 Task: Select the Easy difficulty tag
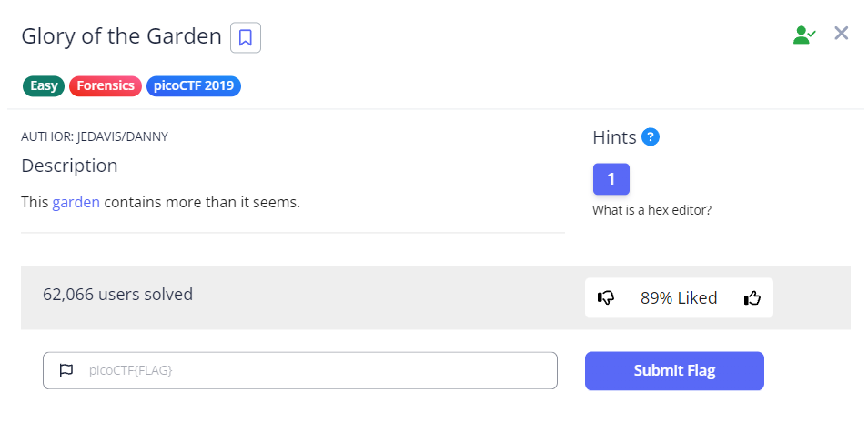[43, 86]
